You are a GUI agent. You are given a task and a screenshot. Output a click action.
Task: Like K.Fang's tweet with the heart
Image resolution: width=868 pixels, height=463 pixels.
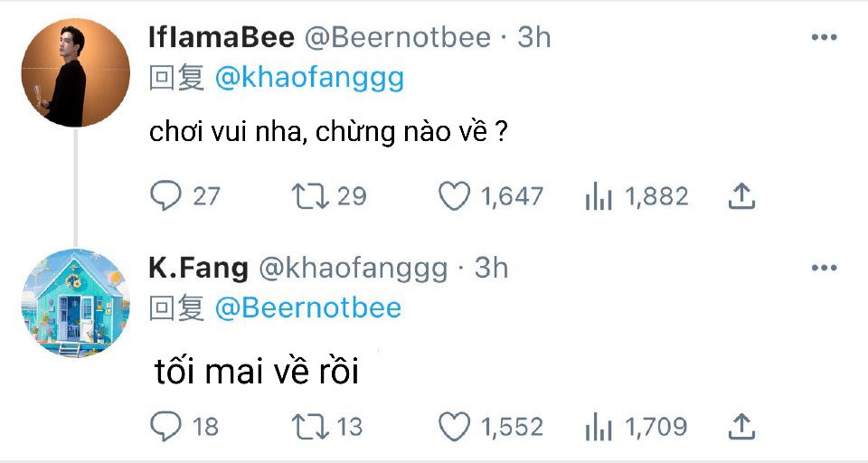(x=454, y=426)
